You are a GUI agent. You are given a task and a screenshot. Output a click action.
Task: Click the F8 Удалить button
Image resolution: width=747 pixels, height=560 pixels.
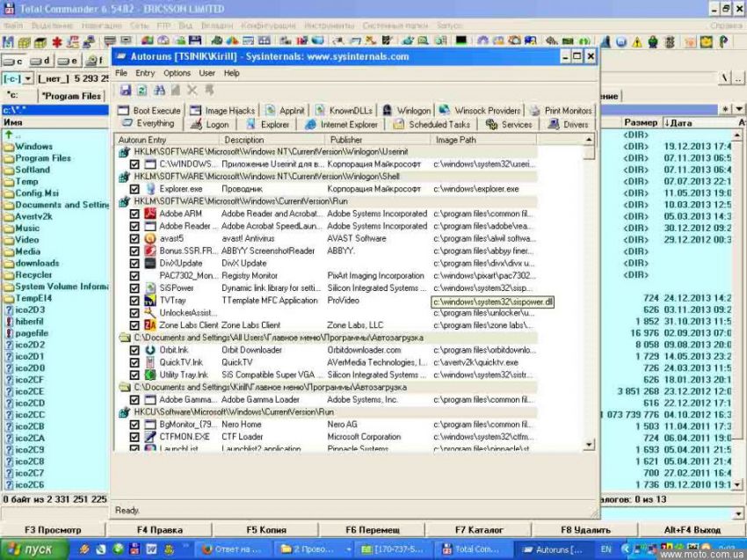pyautogui.click(x=585, y=529)
